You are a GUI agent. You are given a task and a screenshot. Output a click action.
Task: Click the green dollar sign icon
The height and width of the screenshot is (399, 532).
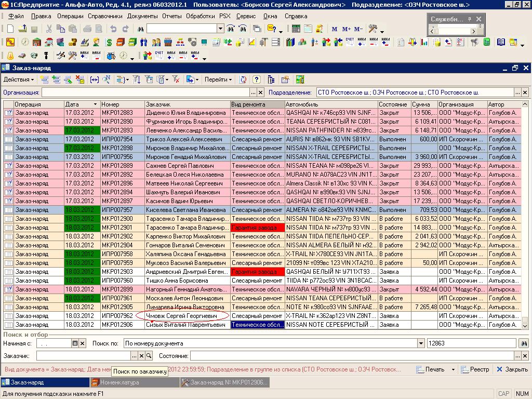[x=109, y=42]
